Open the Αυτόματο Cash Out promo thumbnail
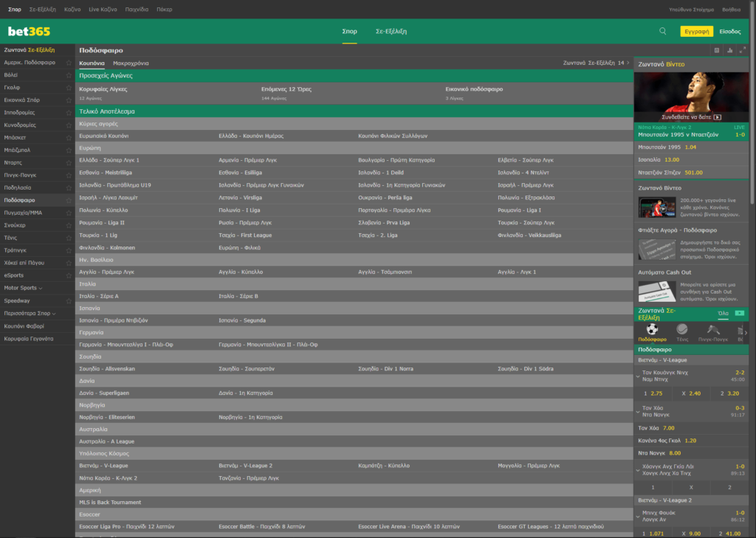This screenshot has height=538, width=756. click(656, 292)
